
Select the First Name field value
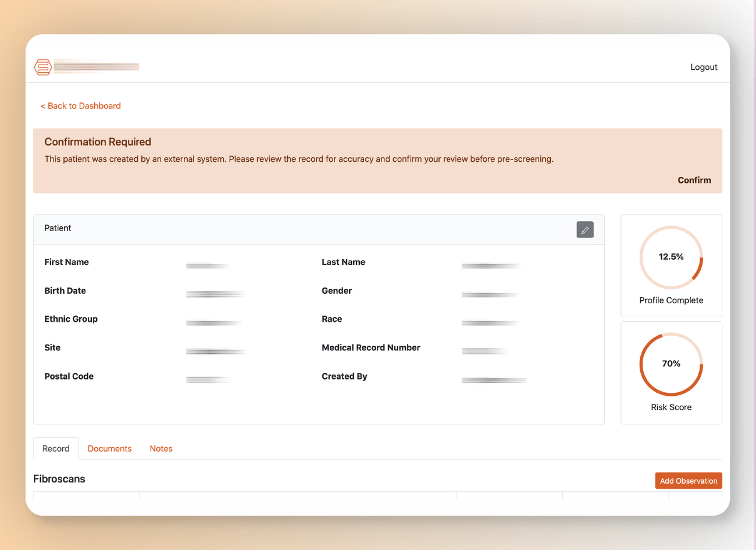[207, 265]
